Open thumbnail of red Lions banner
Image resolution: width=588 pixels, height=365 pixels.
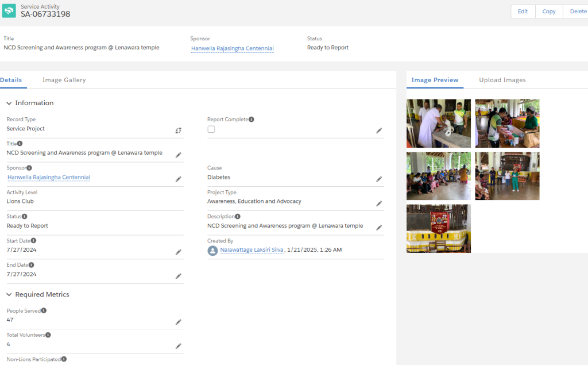click(x=438, y=228)
